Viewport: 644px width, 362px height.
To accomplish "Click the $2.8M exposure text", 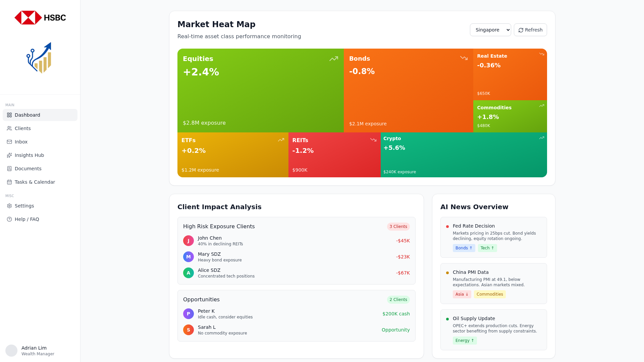I will pyautogui.click(x=204, y=123).
